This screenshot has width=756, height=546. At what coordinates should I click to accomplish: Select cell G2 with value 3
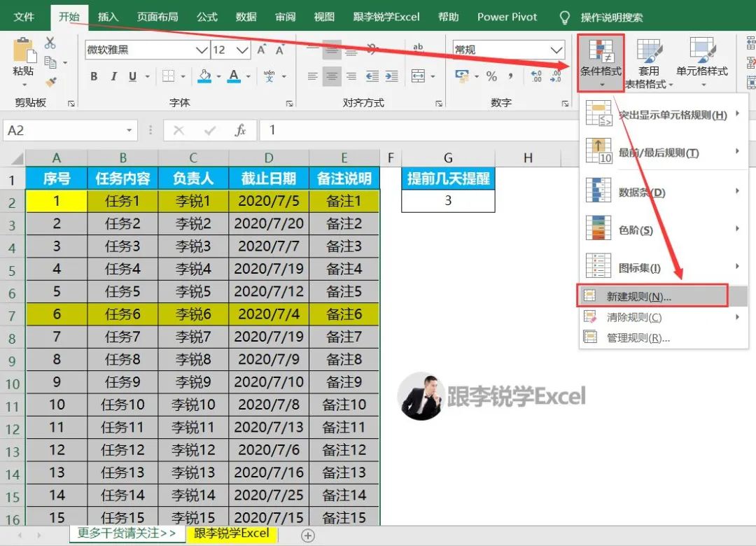[448, 201]
